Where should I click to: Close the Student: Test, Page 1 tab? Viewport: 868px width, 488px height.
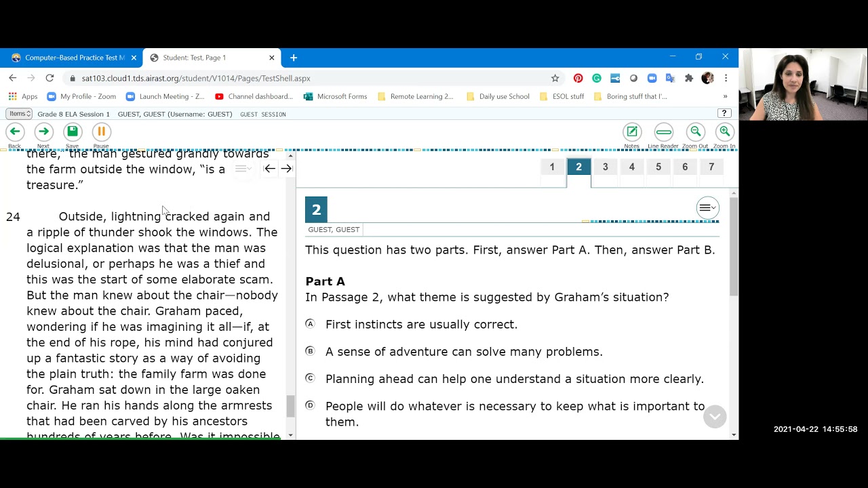[x=272, y=58]
